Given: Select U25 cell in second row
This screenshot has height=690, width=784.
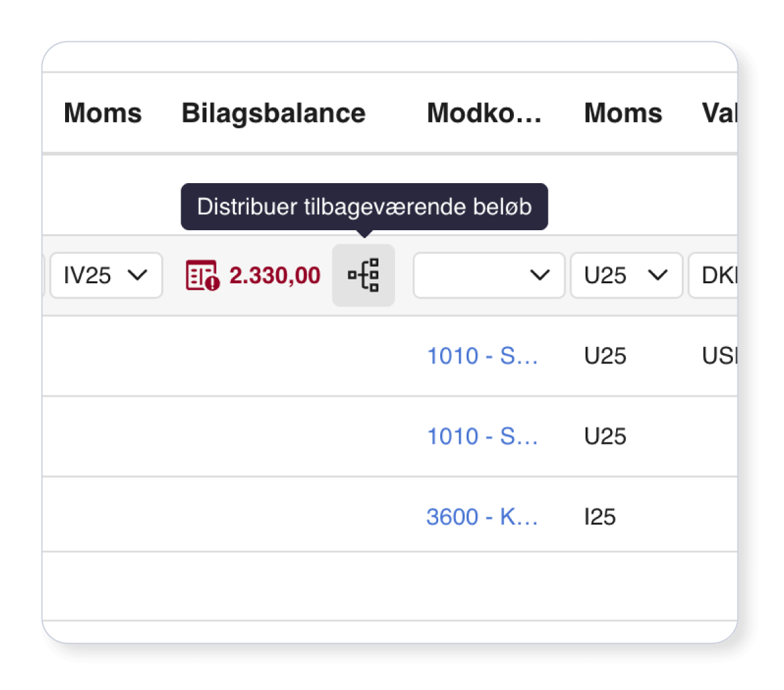Looking at the screenshot, I should click(605, 436).
